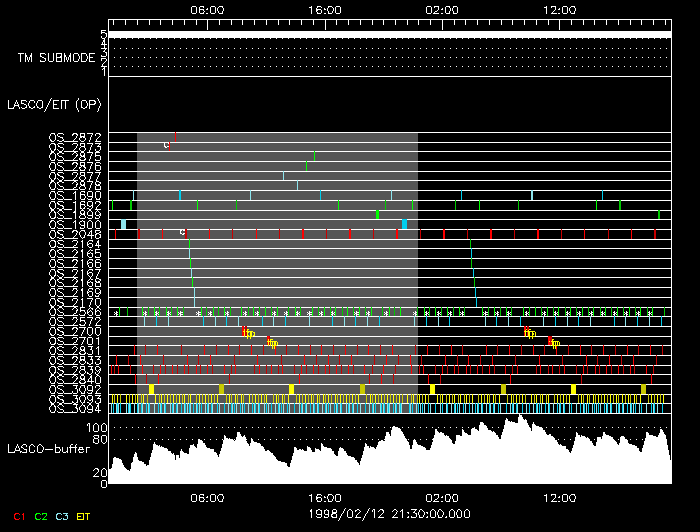700x532 pixels.
Task: Click the white 'c' marker in OS_2048 row
Action: [x=182, y=232]
